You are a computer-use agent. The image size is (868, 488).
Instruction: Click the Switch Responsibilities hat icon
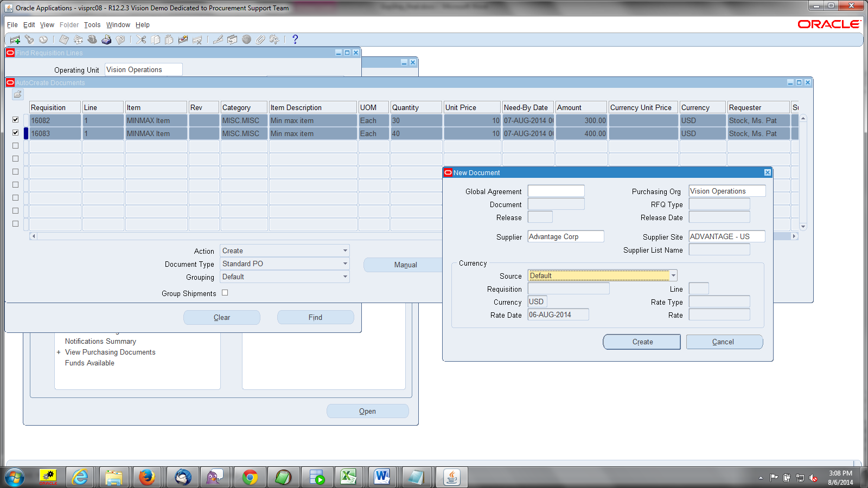pyautogui.click(x=92, y=40)
